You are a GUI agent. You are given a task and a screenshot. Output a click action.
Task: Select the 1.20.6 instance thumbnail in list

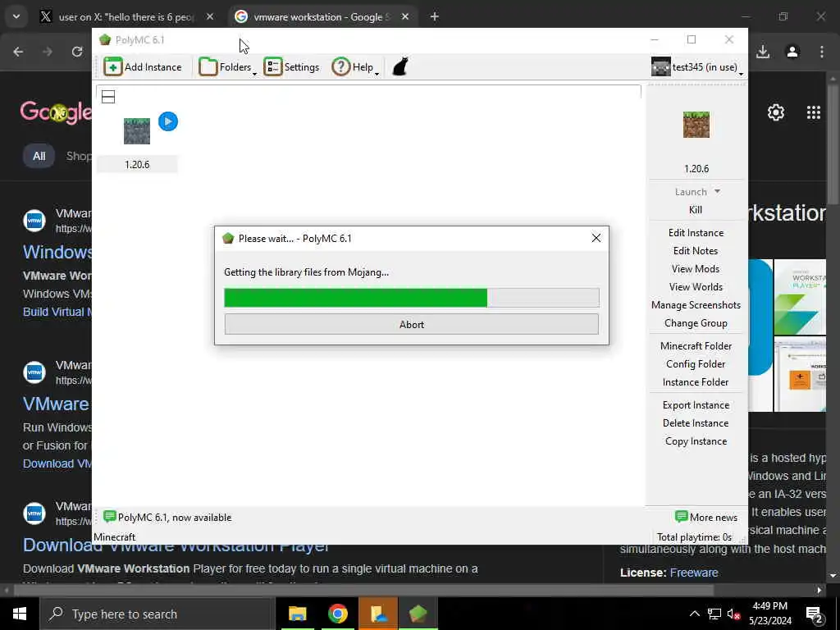(137, 131)
